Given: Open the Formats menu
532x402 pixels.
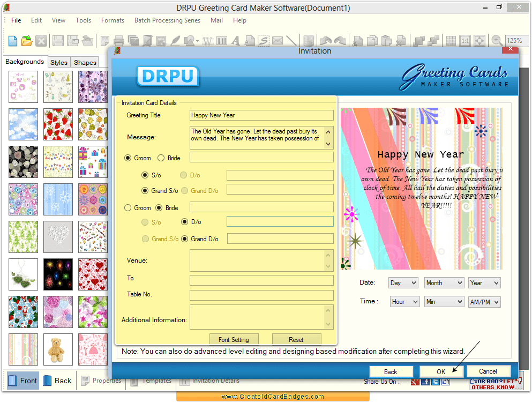Looking at the screenshot, I should 113,20.
